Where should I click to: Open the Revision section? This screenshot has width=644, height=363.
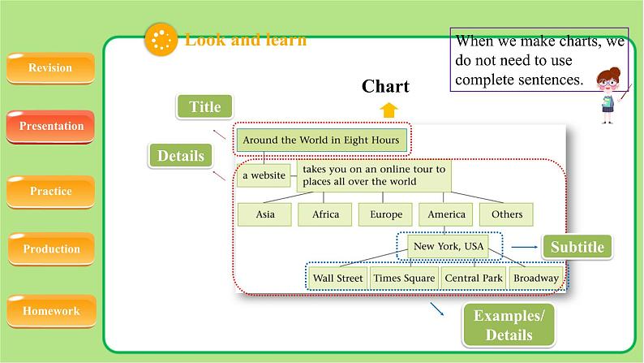50,68
